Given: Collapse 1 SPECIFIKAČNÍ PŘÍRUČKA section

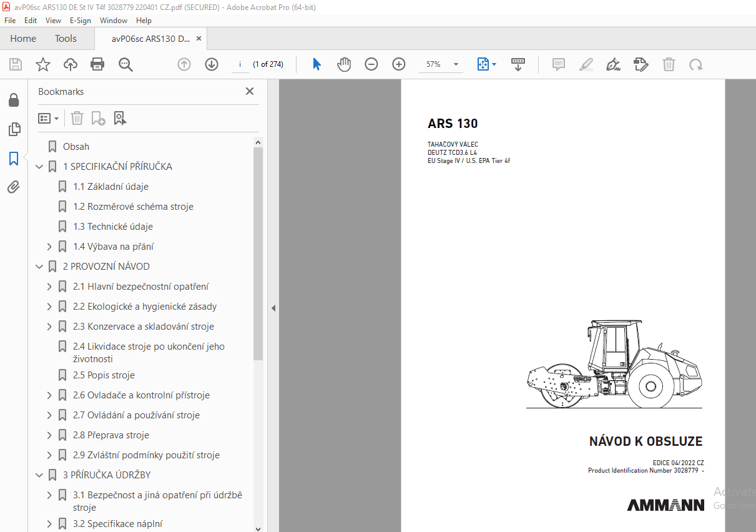Looking at the screenshot, I should point(39,167).
